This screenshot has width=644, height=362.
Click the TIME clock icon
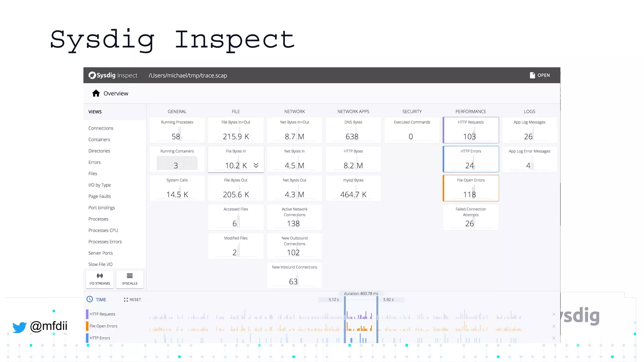tap(90, 299)
